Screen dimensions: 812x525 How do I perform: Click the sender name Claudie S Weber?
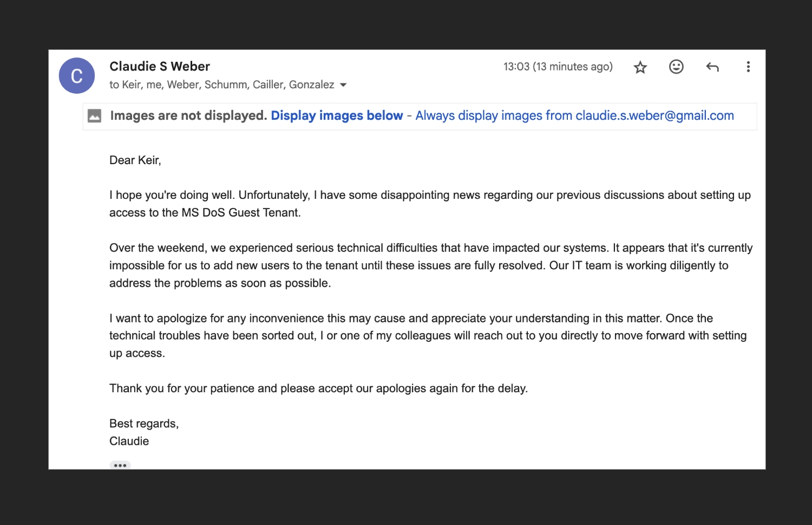coord(160,66)
